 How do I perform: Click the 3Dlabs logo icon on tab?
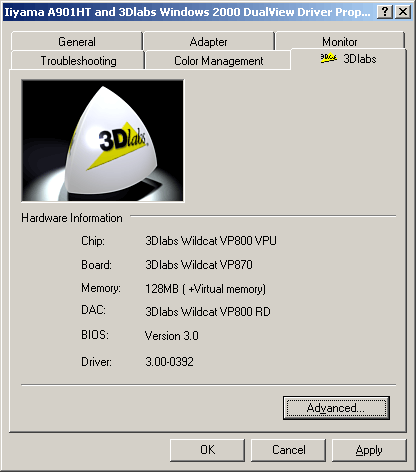[329, 58]
